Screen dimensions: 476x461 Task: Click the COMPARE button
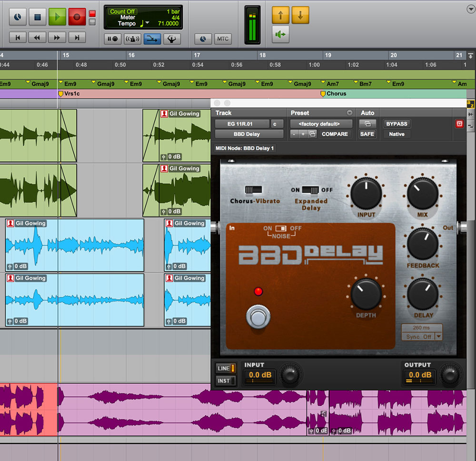point(335,134)
